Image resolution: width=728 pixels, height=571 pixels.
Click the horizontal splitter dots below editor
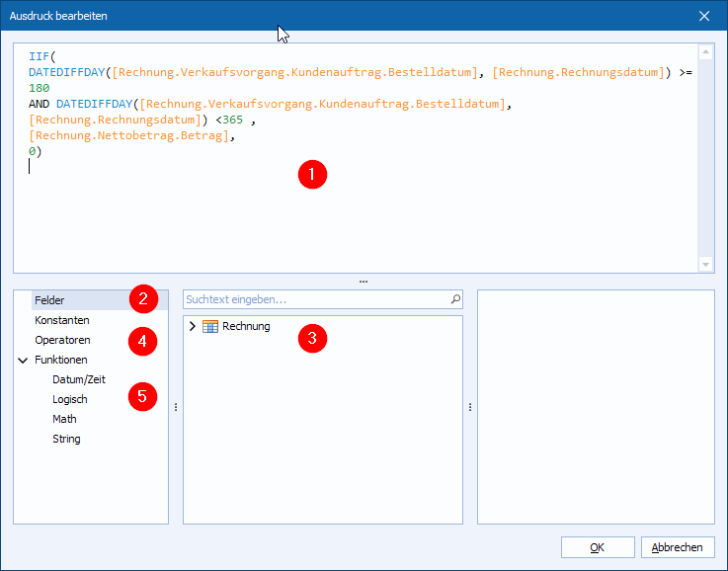pos(364,282)
